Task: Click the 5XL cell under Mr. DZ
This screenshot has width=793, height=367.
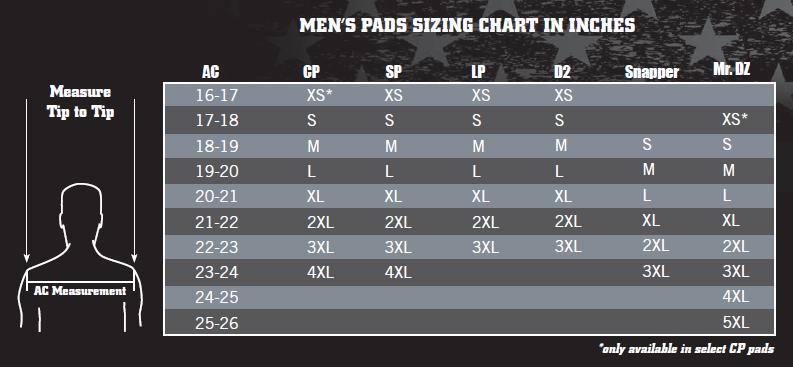Action: click(735, 323)
